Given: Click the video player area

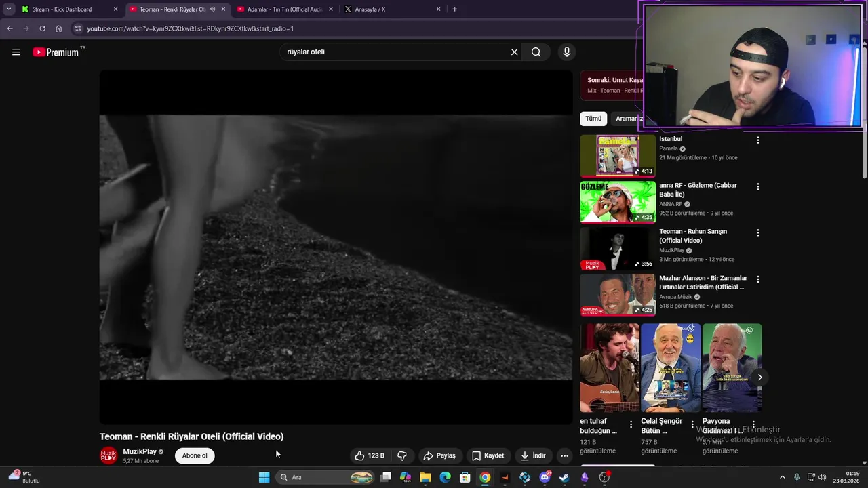Looking at the screenshot, I should (336, 247).
